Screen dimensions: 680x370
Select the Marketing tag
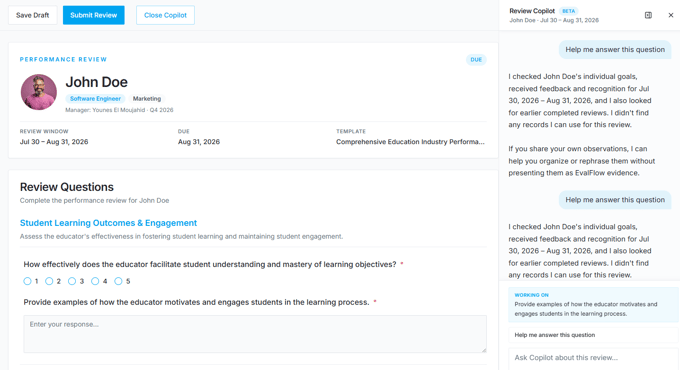point(147,98)
